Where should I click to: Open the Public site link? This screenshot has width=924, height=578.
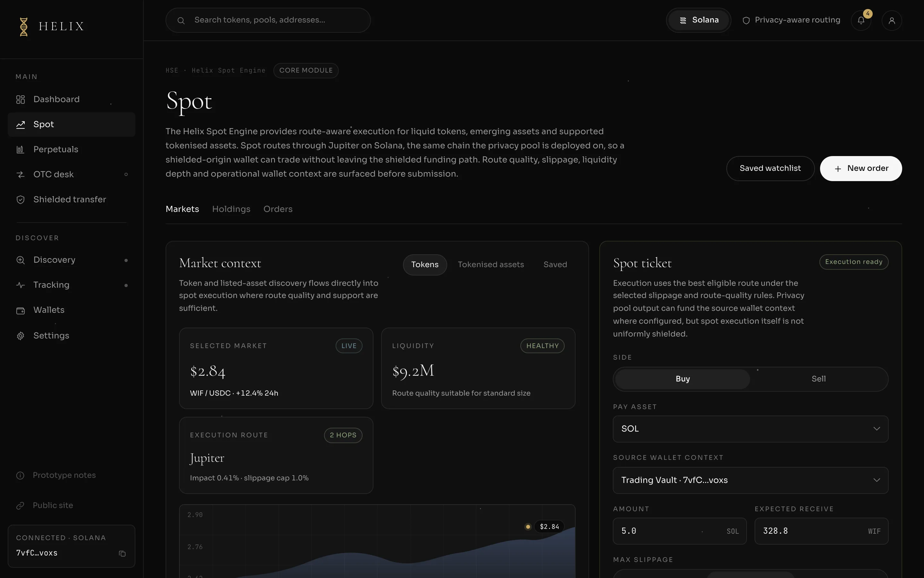pos(45,506)
